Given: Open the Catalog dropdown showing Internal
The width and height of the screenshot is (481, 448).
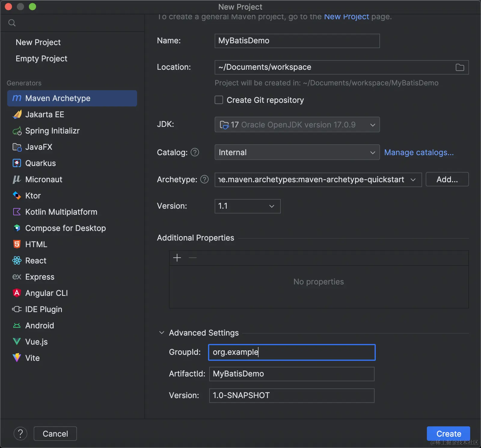Looking at the screenshot, I should point(297,152).
